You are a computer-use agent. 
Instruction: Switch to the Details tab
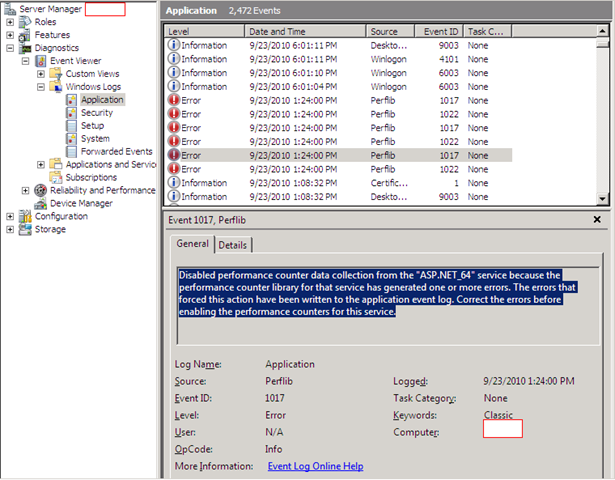click(x=232, y=245)
